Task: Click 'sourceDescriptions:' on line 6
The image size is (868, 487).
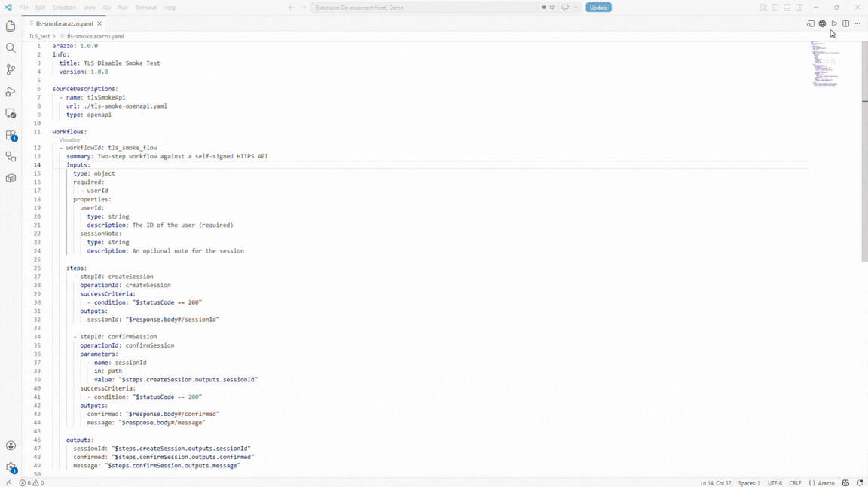Action: [x=85, y=89]
